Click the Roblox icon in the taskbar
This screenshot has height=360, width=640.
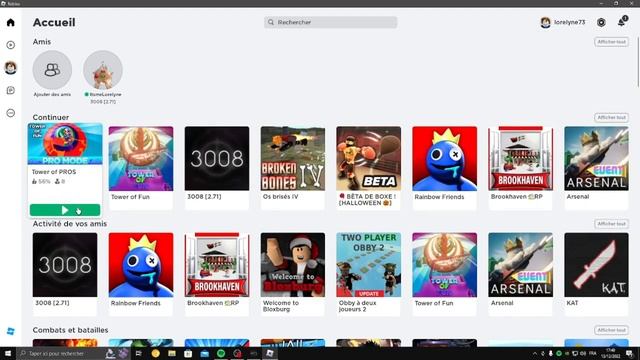(270, 353)
